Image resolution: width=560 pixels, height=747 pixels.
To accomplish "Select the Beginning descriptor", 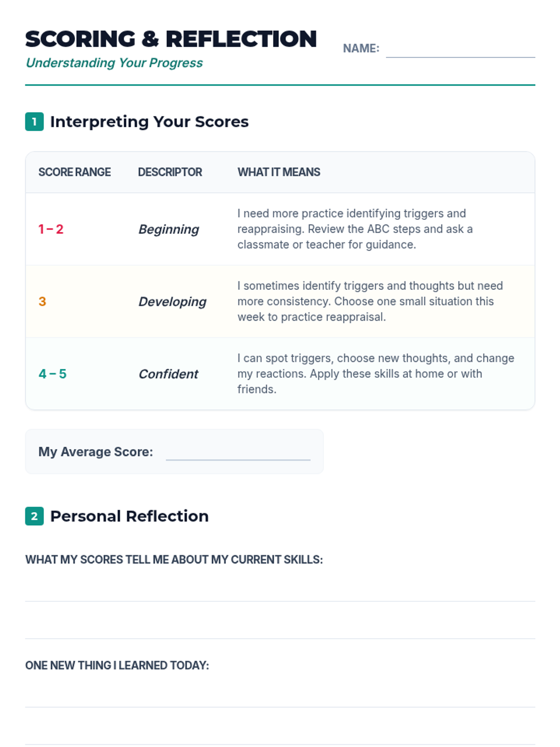I will (x=169, y=229).
